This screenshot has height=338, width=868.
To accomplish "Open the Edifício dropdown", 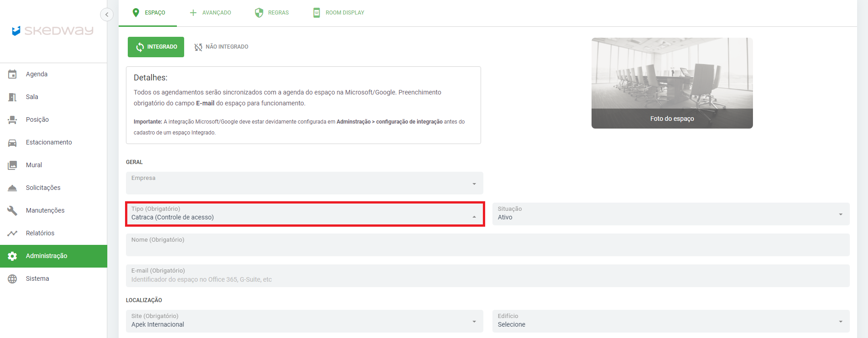I will [671, 321].
